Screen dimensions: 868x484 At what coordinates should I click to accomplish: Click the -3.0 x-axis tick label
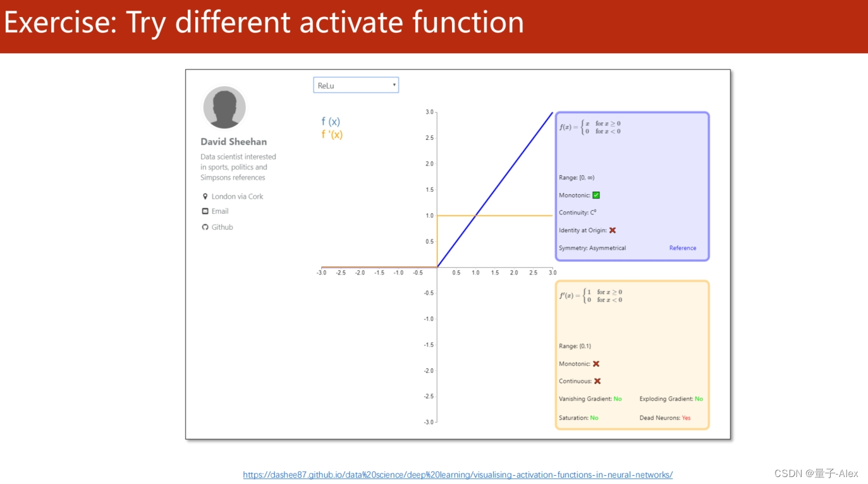pos(322,273)
